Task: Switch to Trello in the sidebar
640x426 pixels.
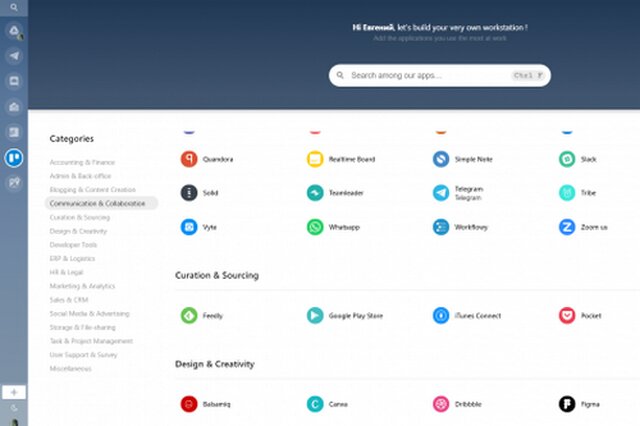Action: tap(14, 158)
